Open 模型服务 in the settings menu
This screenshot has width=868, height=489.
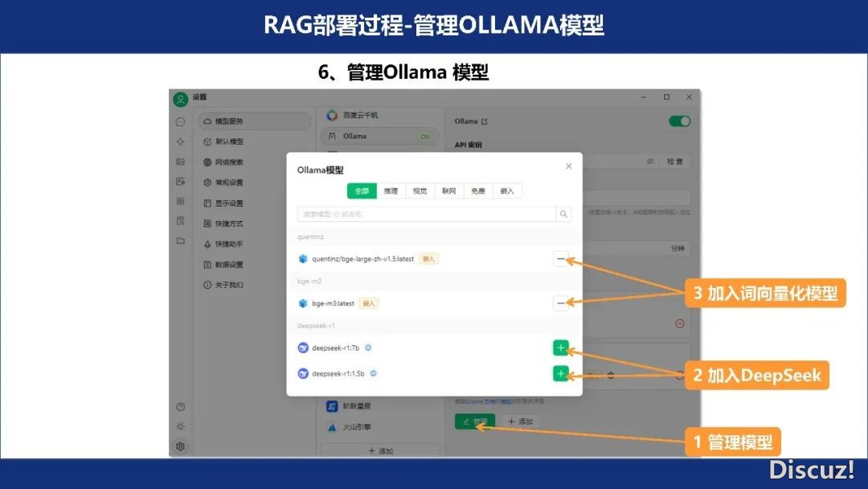coord(255,121)
